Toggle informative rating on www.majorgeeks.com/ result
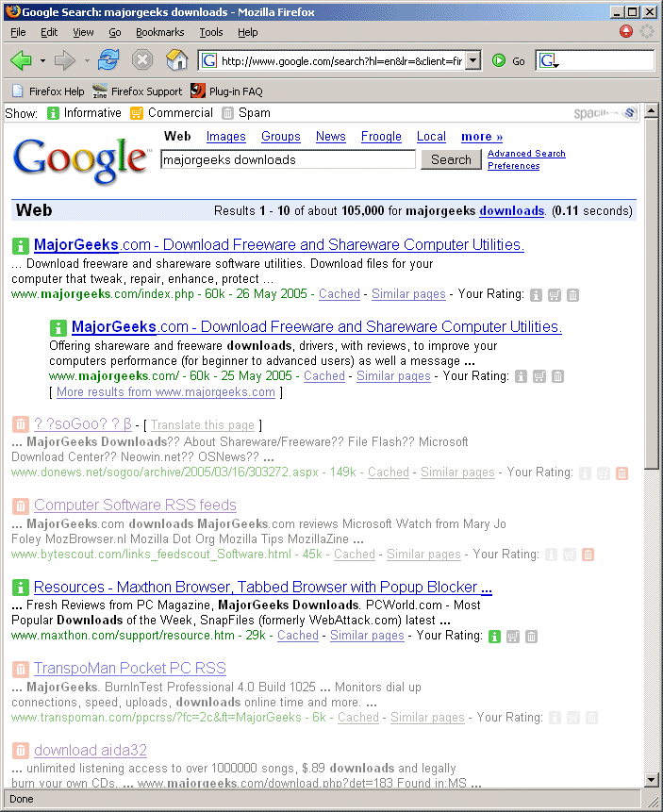The height and width of the screenshot is (812, 663). tap(521, 376)
